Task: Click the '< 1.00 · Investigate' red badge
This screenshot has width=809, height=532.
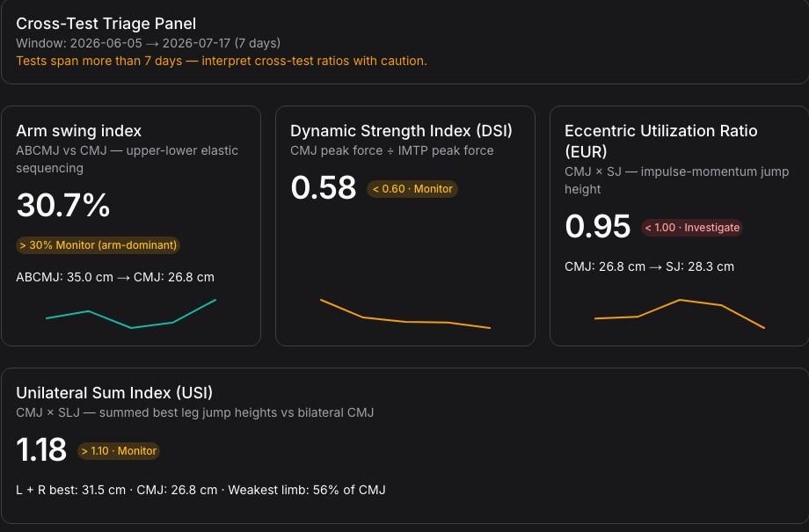Action: click(x=692, y=228)
